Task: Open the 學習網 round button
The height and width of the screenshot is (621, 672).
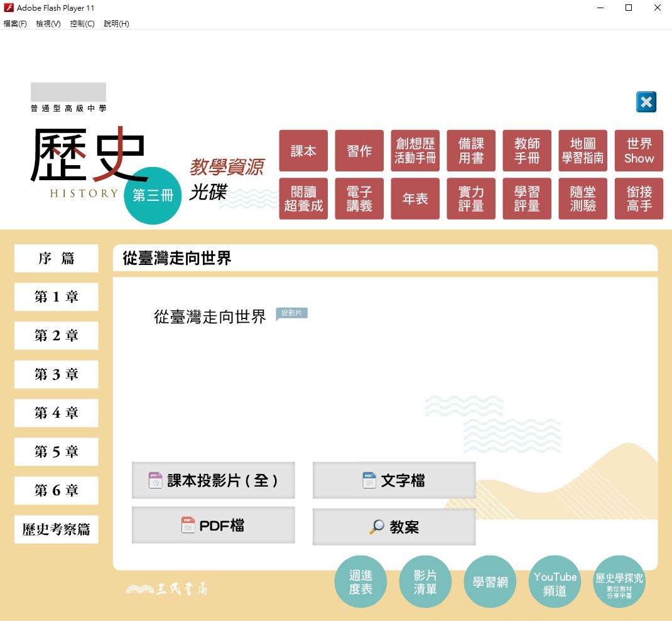Action: (490, 581)
